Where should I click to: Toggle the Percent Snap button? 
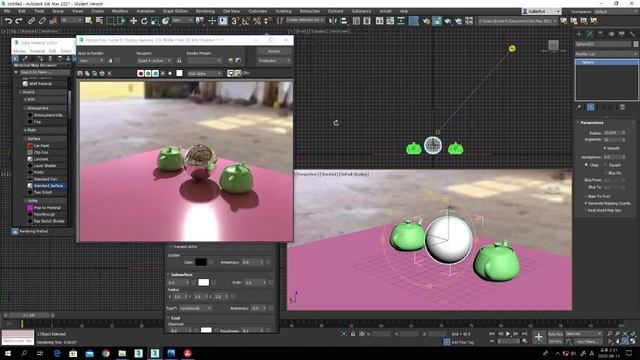point(257,21)
